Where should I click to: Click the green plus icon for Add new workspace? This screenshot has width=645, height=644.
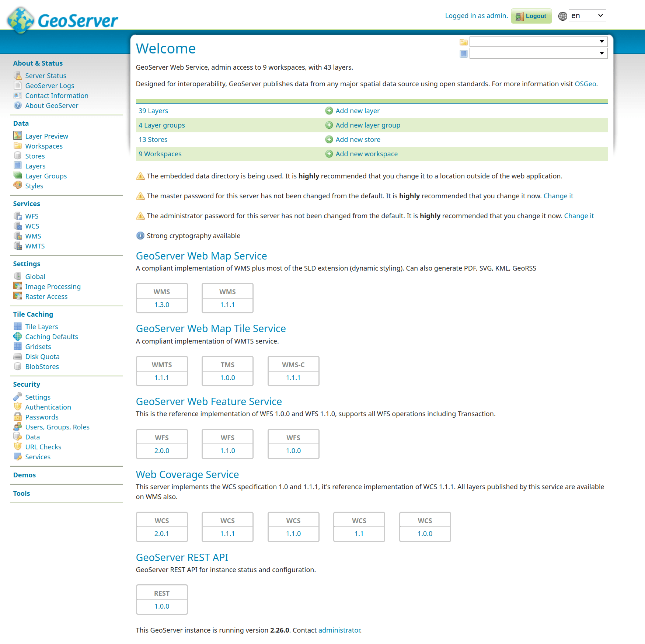329,154
